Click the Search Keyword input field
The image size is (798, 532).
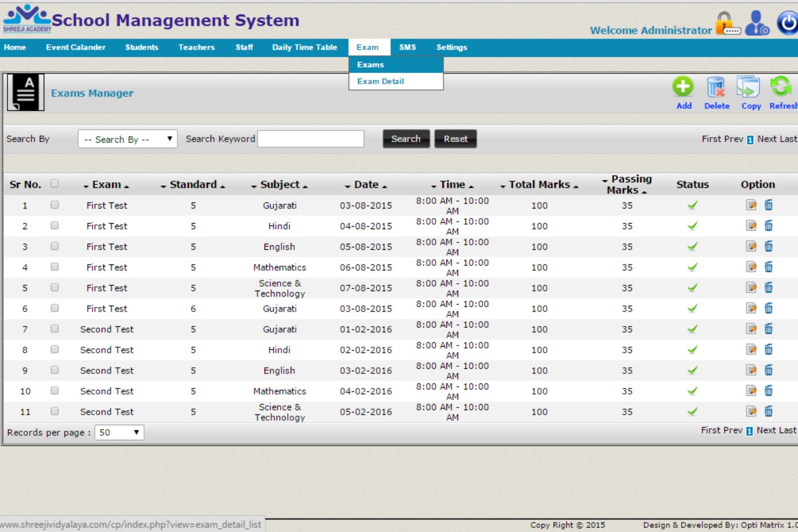point(311,139)
